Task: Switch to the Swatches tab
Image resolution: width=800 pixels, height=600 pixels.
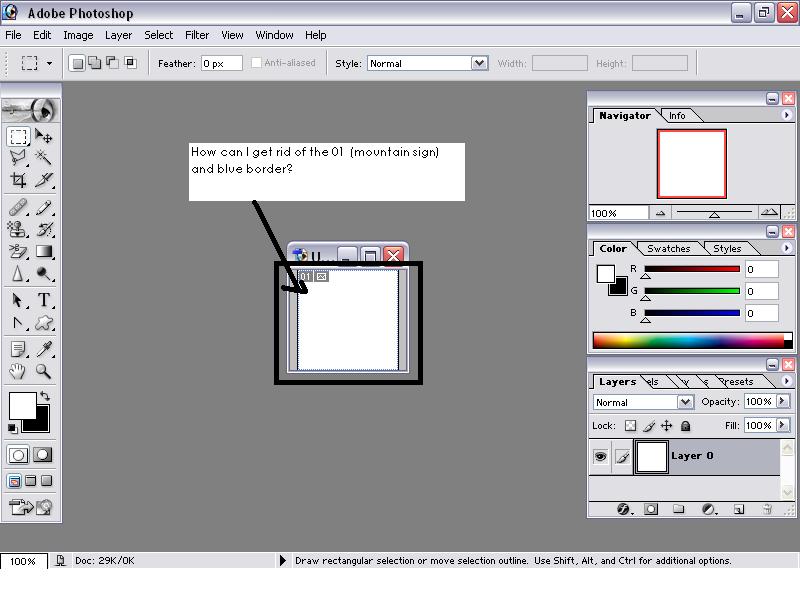Action: (x=668, y=249)
